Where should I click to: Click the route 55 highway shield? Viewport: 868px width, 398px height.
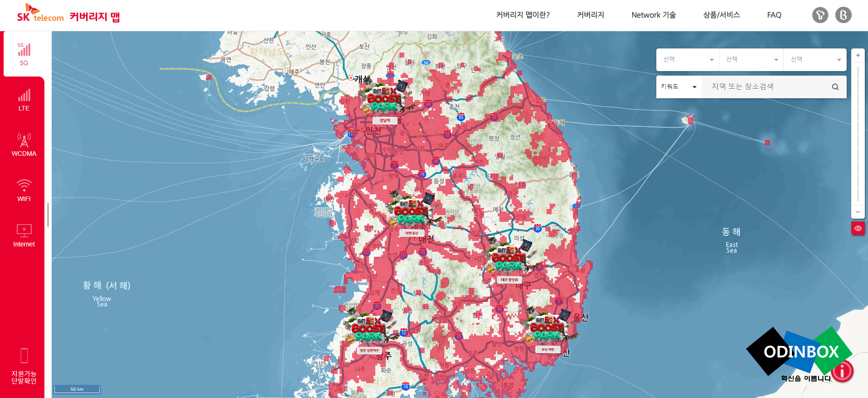(x=461, y=117)
